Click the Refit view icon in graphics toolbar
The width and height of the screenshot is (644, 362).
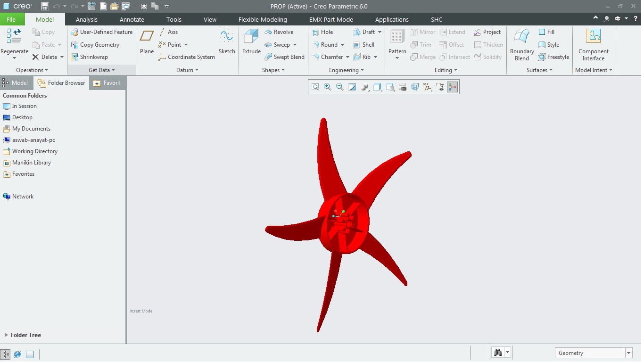(315, 87)
